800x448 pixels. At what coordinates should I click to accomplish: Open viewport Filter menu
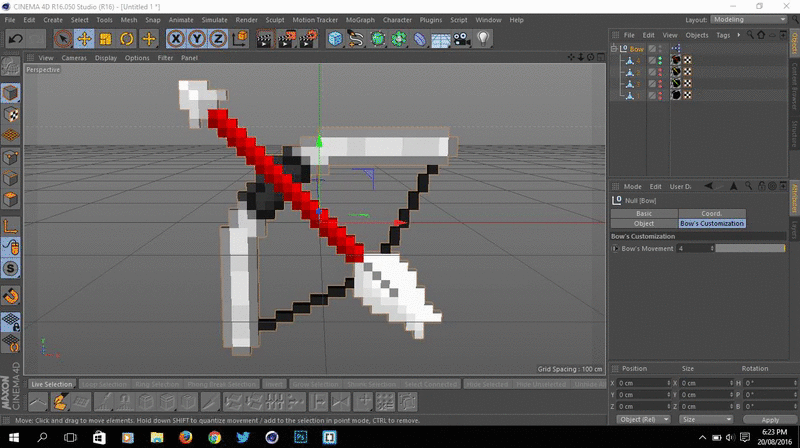165,58
